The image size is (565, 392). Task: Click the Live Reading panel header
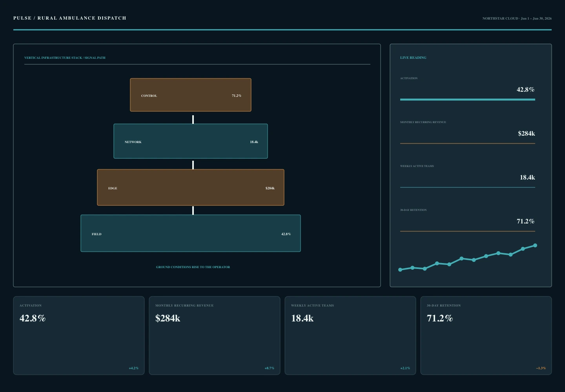[x=413, y=58]
